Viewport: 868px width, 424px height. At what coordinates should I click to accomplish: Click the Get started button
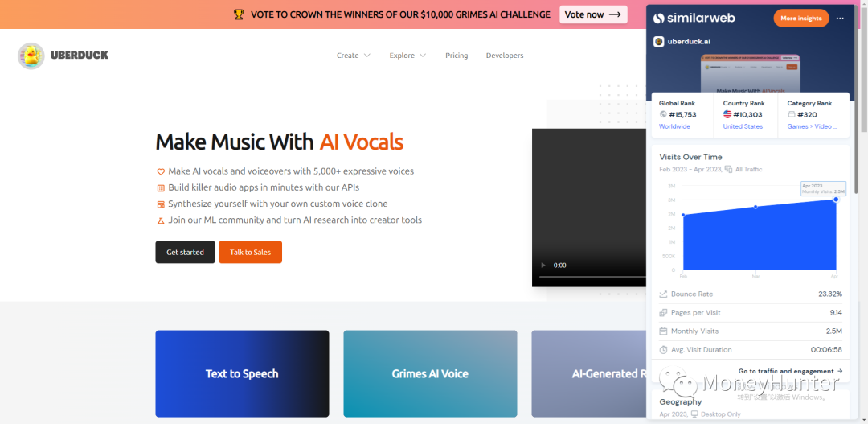click(x=185, y=252)
